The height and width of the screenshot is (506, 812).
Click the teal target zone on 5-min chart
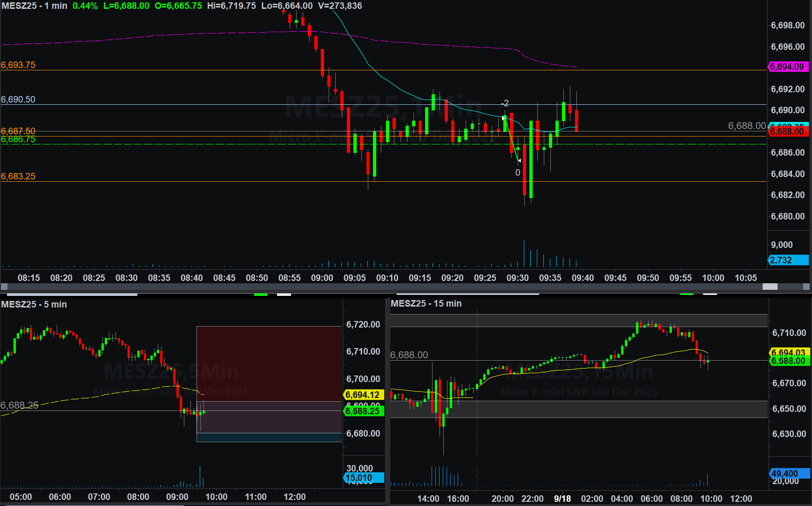tap(269, 437)
